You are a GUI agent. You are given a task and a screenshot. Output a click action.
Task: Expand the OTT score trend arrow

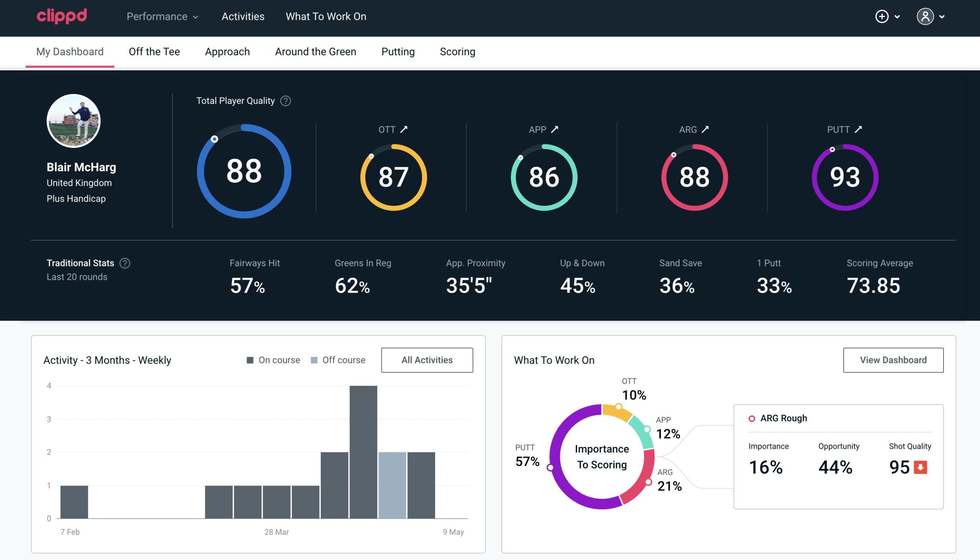pyautogui.click(x=405, y=129)
